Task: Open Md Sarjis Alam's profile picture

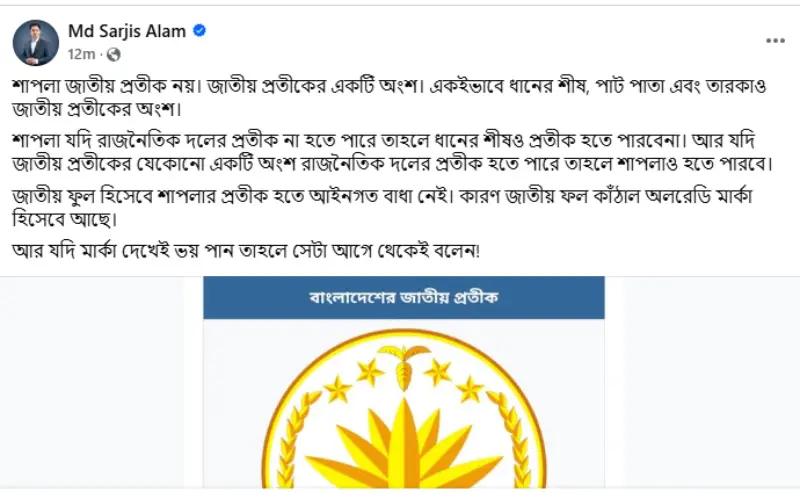Action: pos(36,43)
